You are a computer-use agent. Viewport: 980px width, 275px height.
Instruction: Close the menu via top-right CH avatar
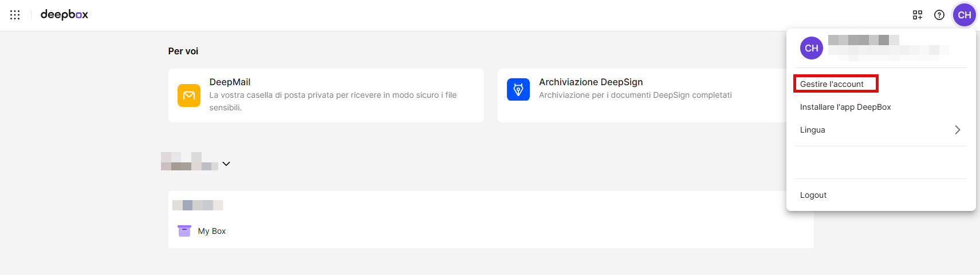click(x=964, y=15)
